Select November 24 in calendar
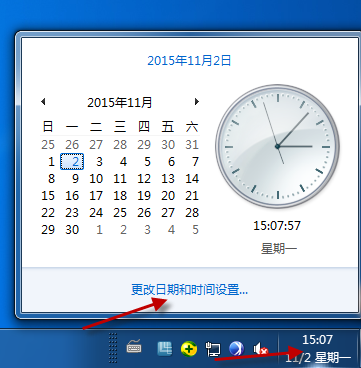The image size is (361, 368). [x=96, y=213]
